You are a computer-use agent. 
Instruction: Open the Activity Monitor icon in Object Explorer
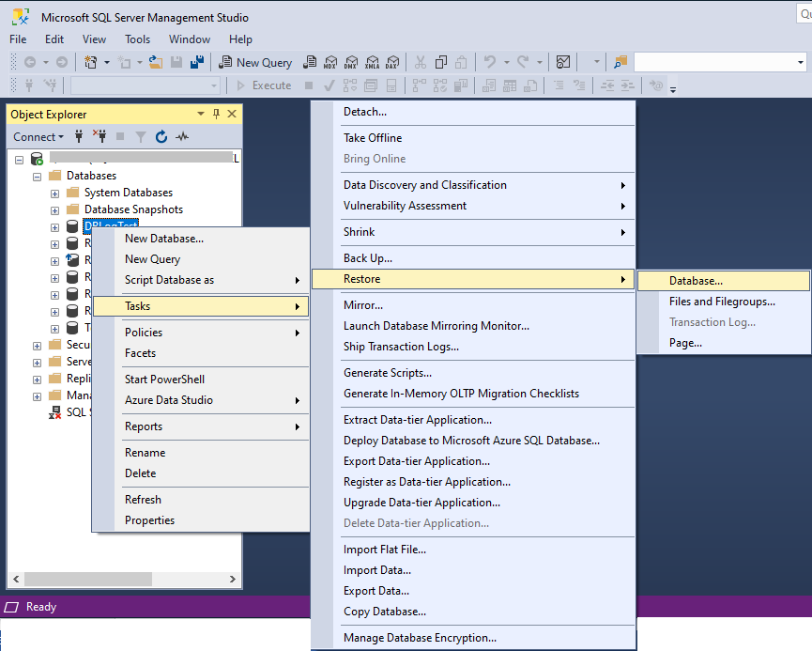[182, 136]
